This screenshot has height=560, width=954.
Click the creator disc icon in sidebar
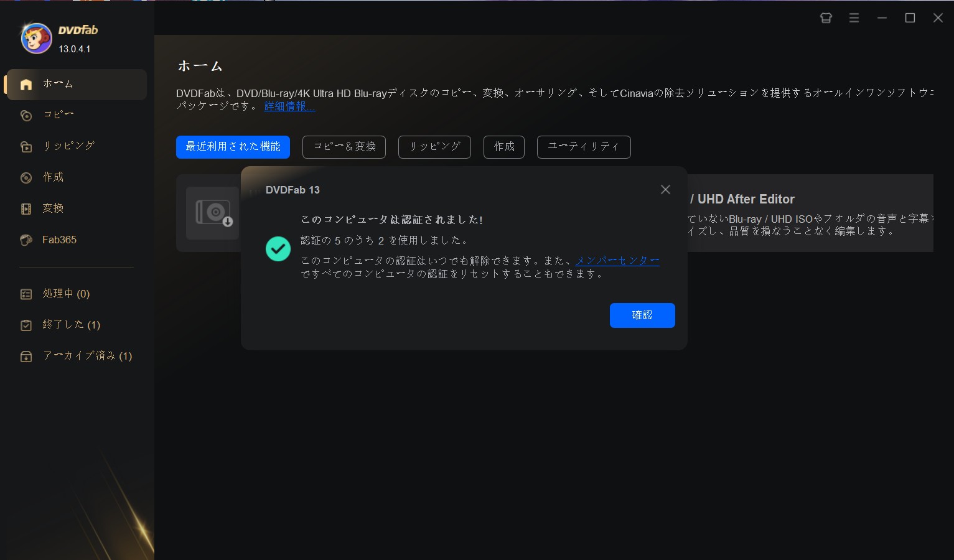[26, 178]
